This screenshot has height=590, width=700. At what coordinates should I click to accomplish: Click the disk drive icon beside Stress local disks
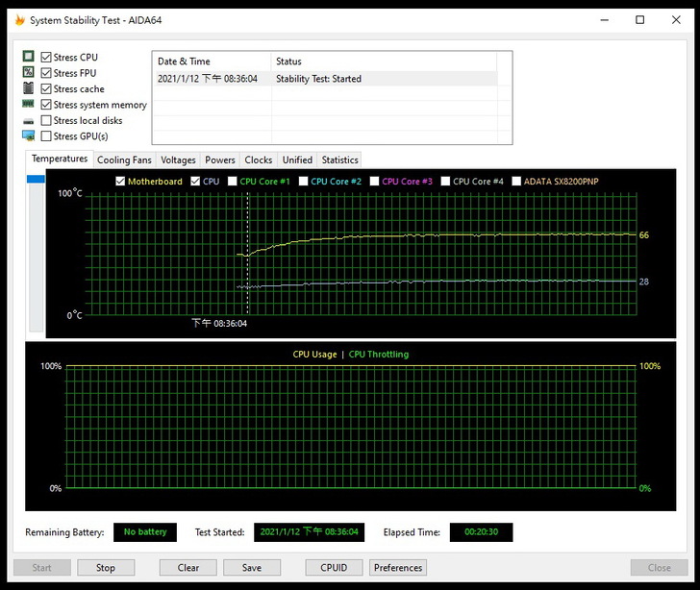coord(29,121)
